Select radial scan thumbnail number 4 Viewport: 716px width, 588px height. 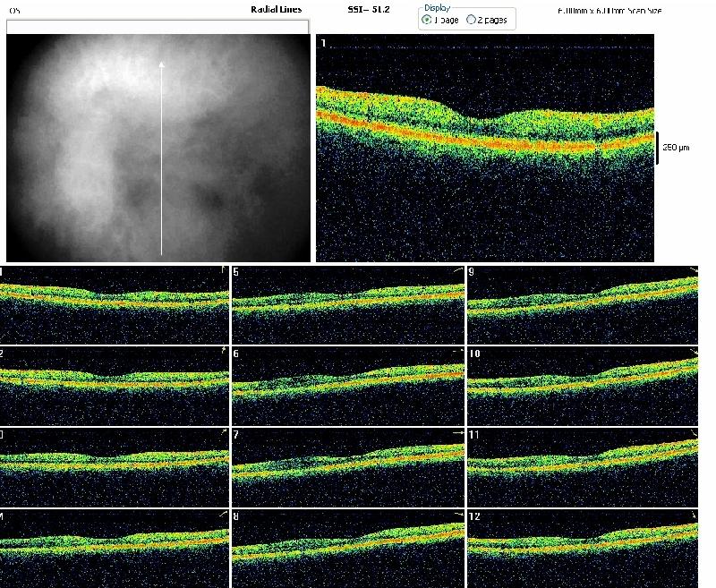click(x=115, y=548)
